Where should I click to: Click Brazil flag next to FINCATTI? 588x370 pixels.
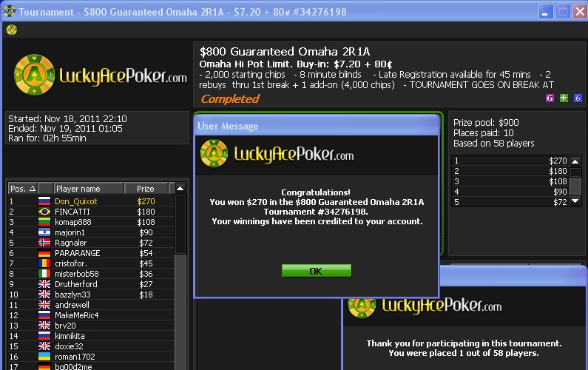click(44, 212)
